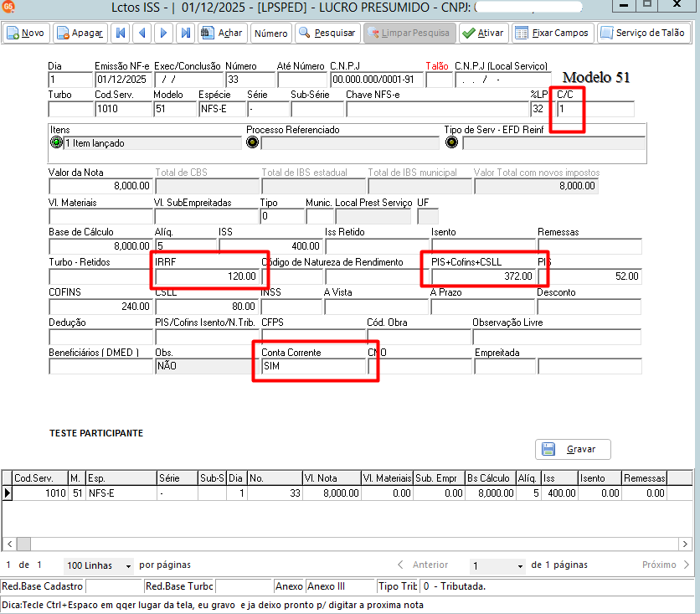The image size is (700, 614).
Task: Click the grid scrollbar left arrow
Action: pos(9,544)
